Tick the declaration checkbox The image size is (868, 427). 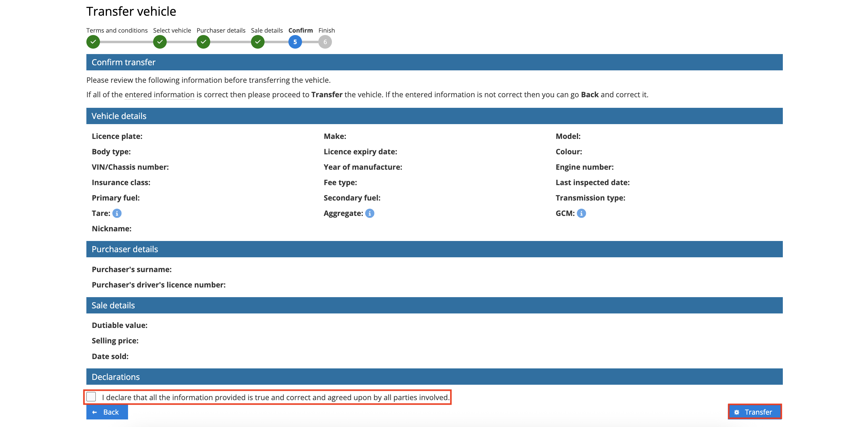[91, 397]
